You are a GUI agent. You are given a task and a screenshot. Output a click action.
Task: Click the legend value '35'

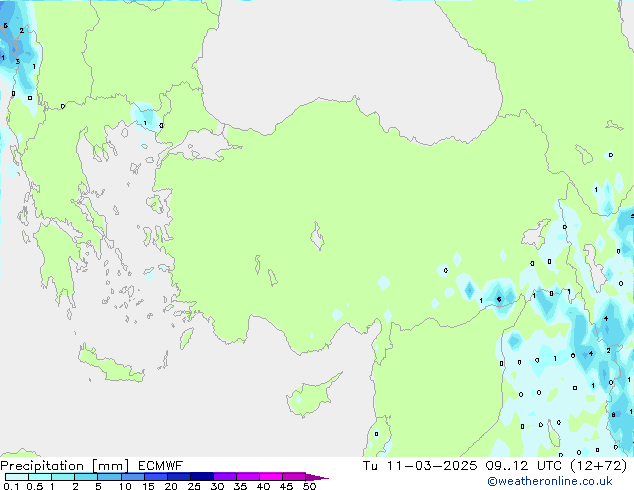point(240,486)
